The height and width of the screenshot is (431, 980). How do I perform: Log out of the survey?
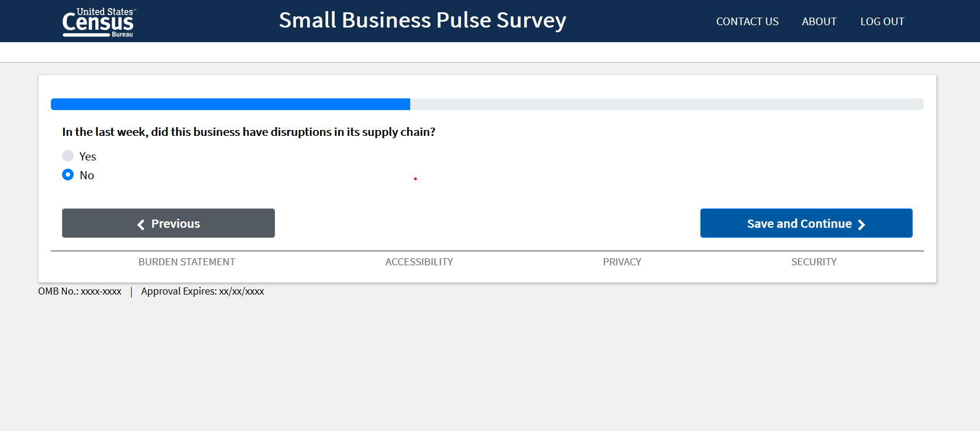[882, 22]
